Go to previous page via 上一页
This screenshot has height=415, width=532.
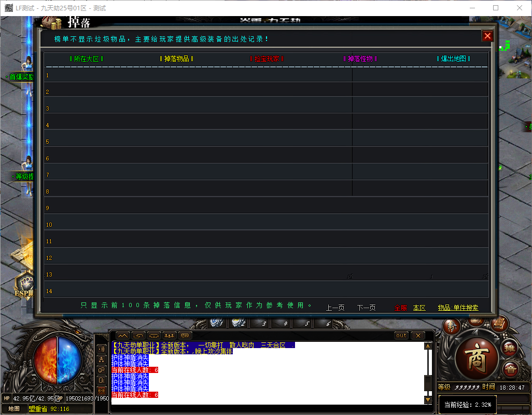pos(335,308)
